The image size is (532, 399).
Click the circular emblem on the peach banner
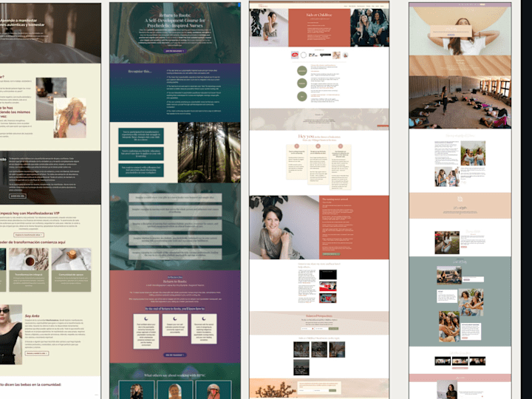[x=460, y=199]
